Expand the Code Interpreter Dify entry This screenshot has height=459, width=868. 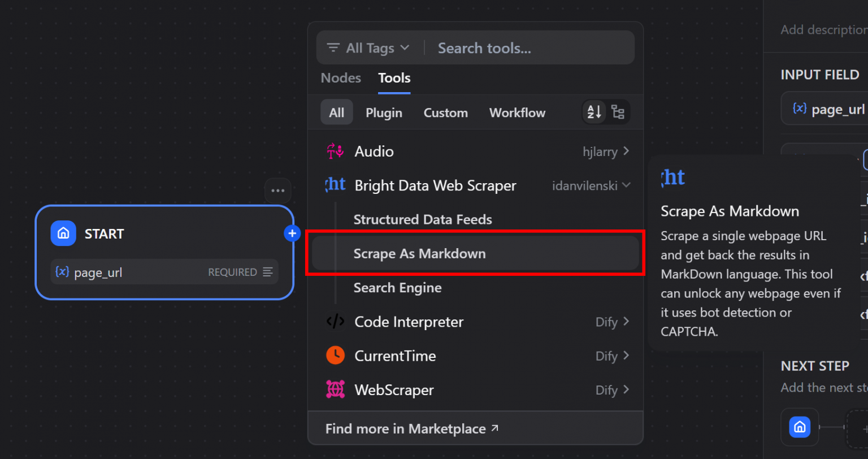click(x=625, y=322)
